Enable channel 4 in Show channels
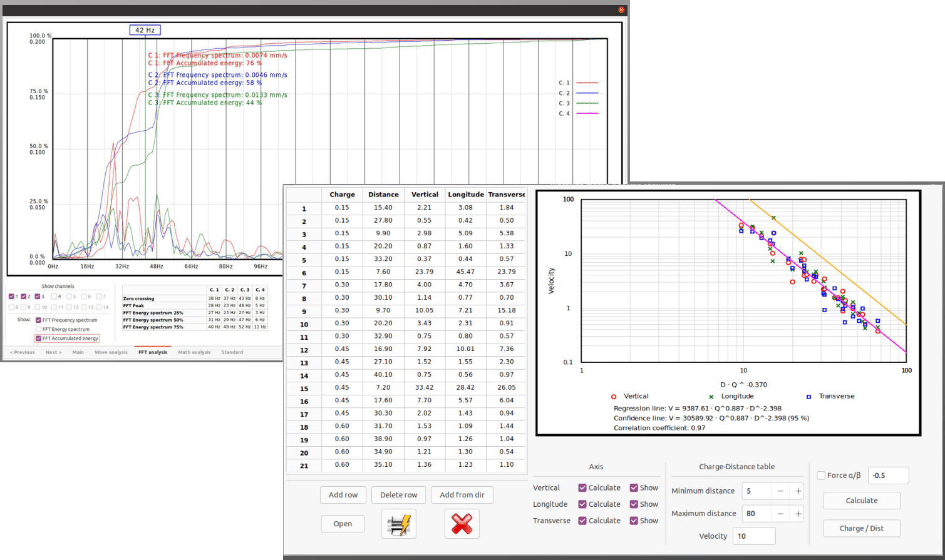Viewport: 945px width, 560px height. (x=54, y=297)
